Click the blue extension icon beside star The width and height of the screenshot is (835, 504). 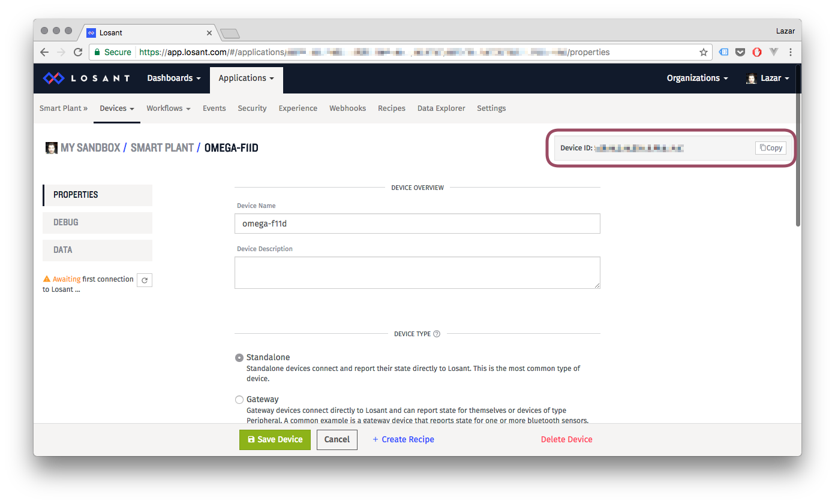point(723,52)
